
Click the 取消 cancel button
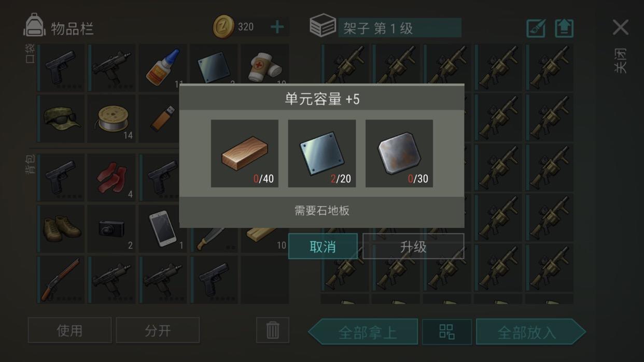pyautogui.click(x=323, y=247)
